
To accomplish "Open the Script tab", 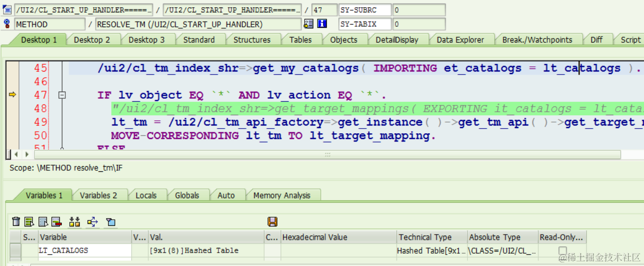I will (x=630, y=40).
